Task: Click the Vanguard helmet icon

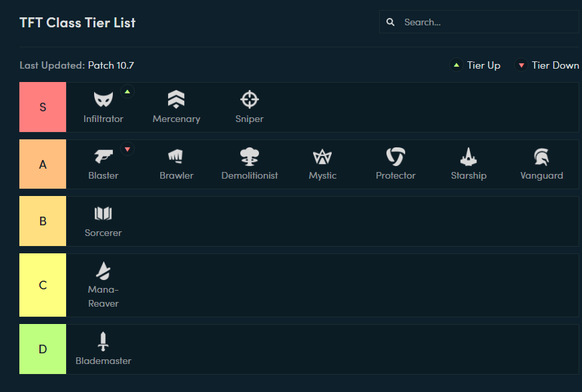Action: tap(541, 157)
